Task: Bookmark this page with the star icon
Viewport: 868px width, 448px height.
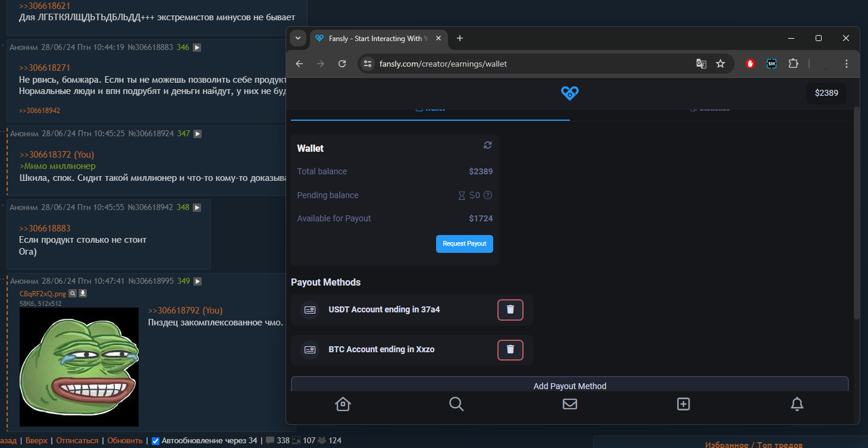Action: (720, 64)
